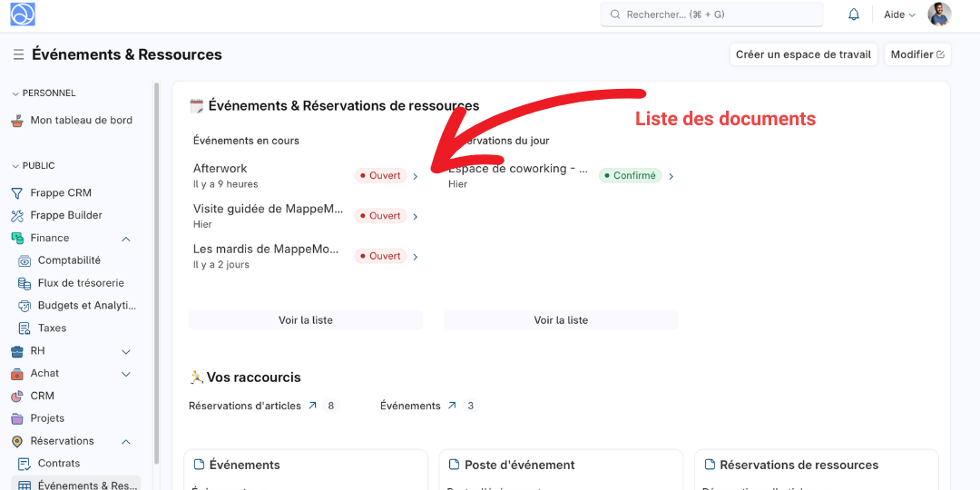Click the search magnifier icon

[x=615, y=15]
